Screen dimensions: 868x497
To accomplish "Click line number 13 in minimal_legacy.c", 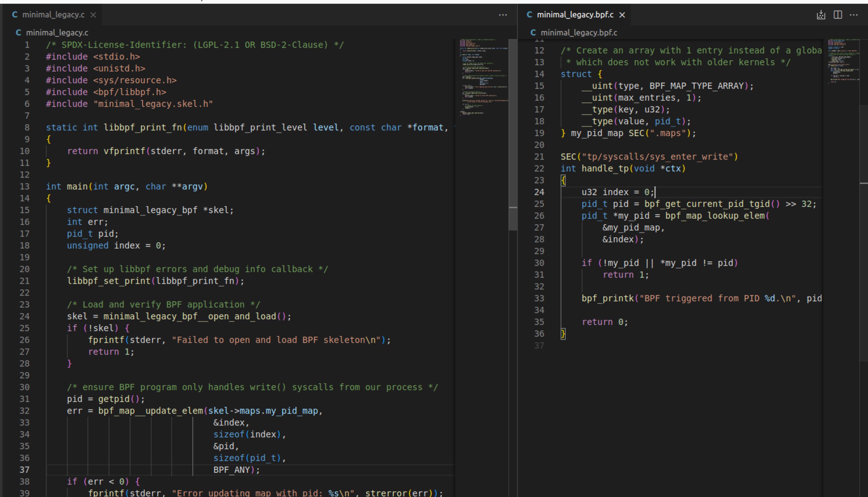I will click(25, 186).
